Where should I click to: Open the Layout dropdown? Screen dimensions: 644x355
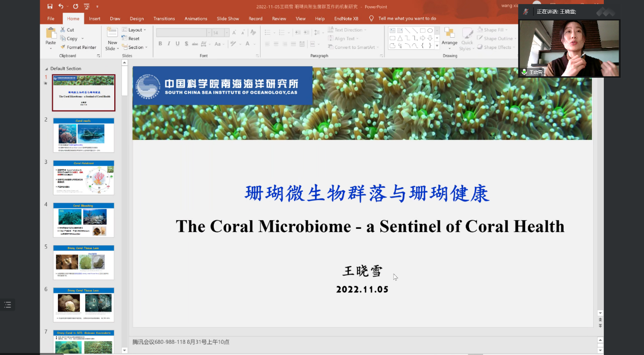tap(134, 30)
